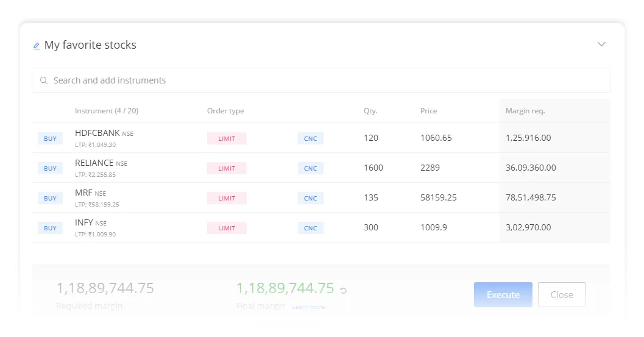Screen dimensions: 644x337
Task: Click RELIANCE price 2289
Action: click(430, 168)
